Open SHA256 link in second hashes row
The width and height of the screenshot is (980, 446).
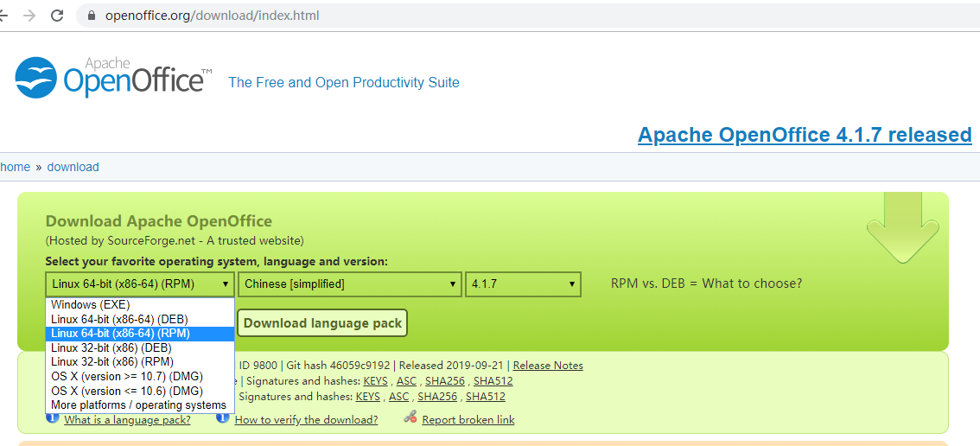click(x=436, y=397)
